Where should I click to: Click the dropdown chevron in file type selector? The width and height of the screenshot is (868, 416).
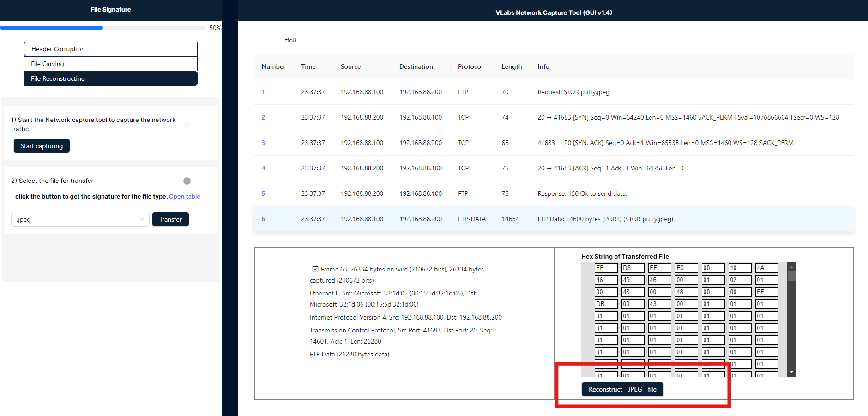pyautogui.click(x=142, y=219)
